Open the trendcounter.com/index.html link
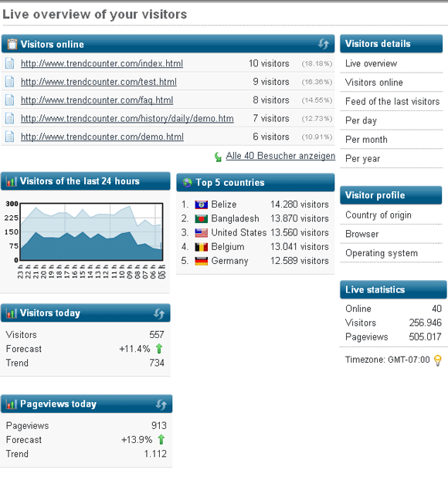 pyautogui.click(x=102, y=63)
